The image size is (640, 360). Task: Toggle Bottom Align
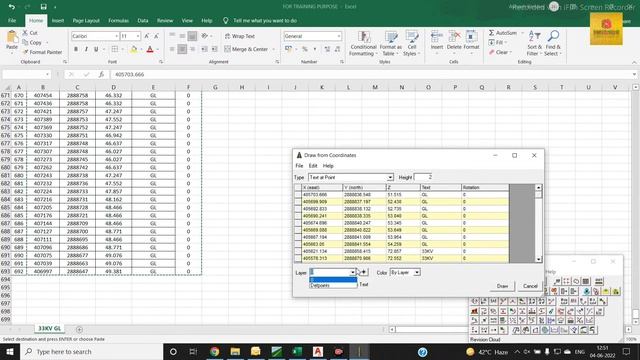(192, 36)
